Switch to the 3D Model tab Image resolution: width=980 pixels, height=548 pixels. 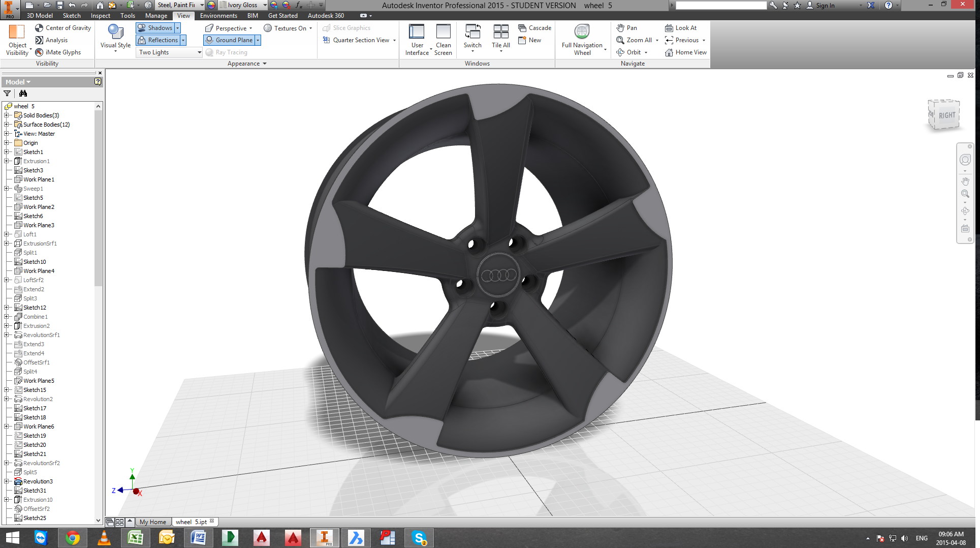point(40,16)
